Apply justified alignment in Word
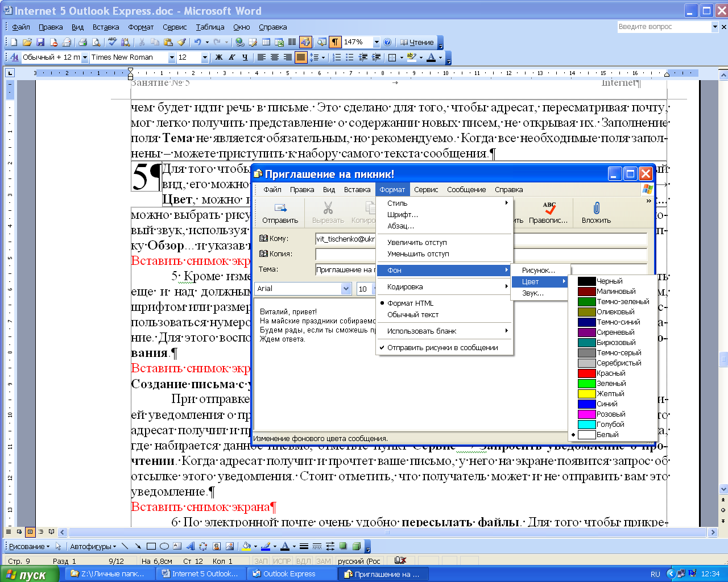Image resolution: width=728 pixels, height=582 pixels. tap(301, 57)
